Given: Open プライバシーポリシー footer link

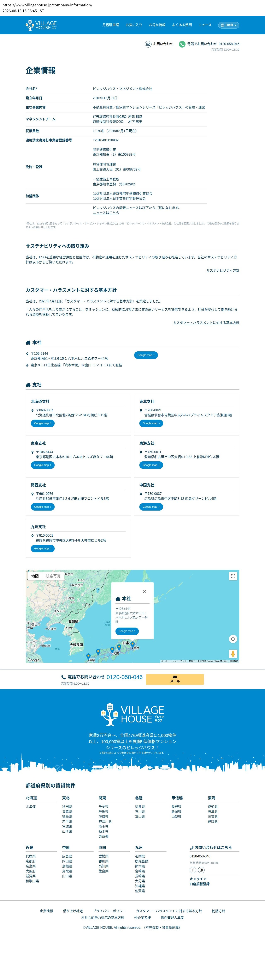Looking at the screenshot, I should click(109, 911).
